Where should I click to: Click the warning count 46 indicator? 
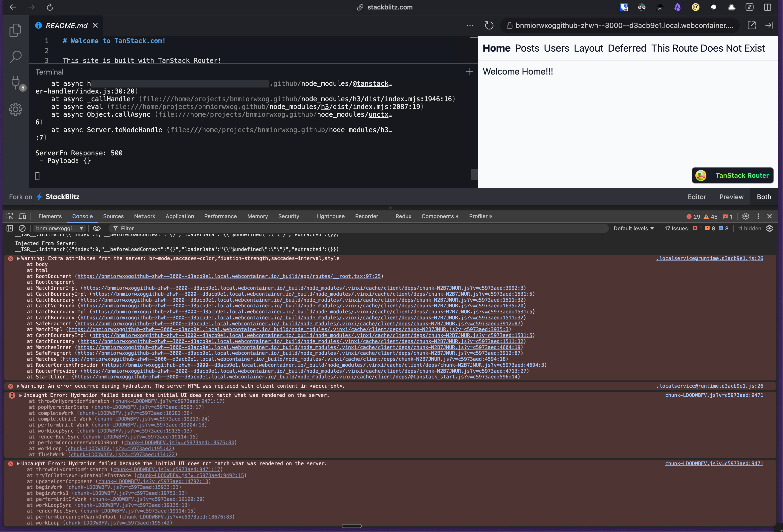click(711, 216)
